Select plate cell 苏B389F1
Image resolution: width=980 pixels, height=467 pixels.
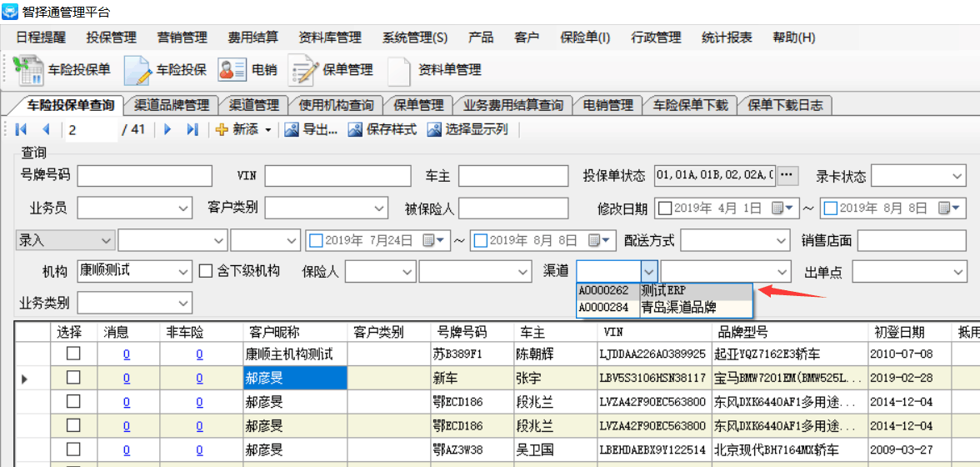(472, 354)
